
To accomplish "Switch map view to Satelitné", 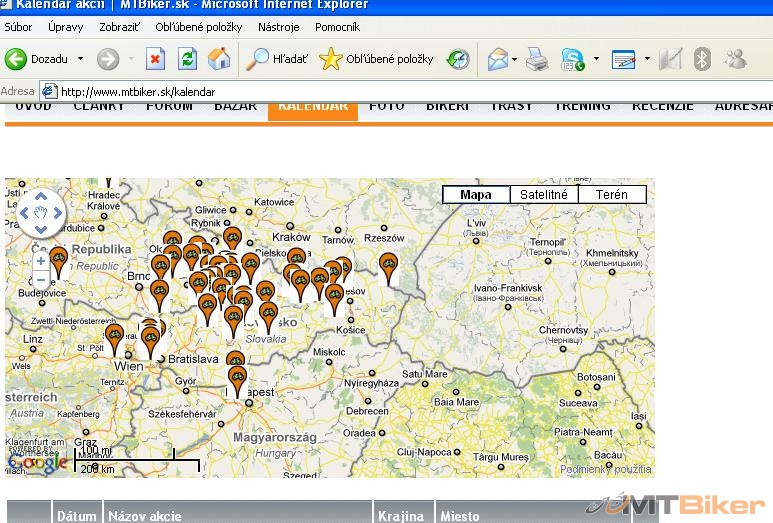I will tap(543, 195).
